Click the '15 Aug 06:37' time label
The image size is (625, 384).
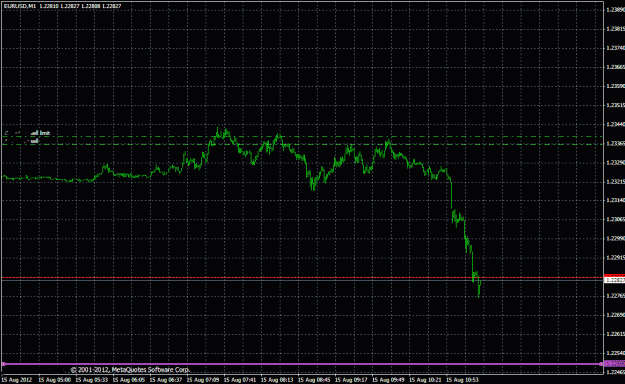click(x=165, y=380)
